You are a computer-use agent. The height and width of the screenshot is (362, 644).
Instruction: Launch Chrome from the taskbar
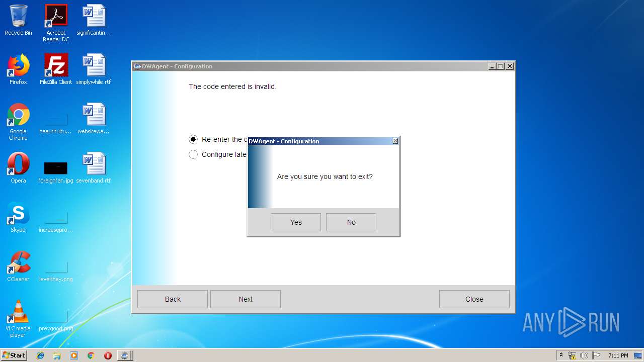point(91,355)
